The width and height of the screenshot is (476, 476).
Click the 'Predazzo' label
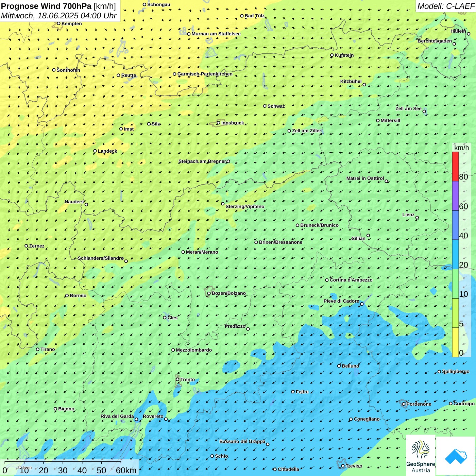point(235,326)
